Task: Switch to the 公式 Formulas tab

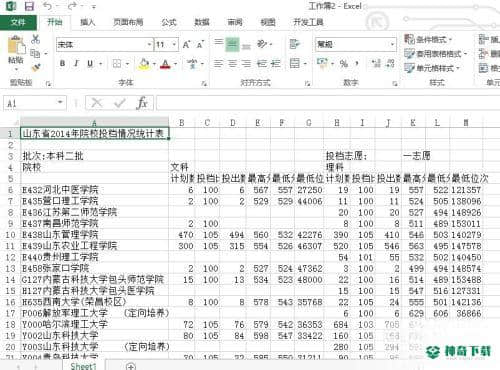Action: (169, 22)
